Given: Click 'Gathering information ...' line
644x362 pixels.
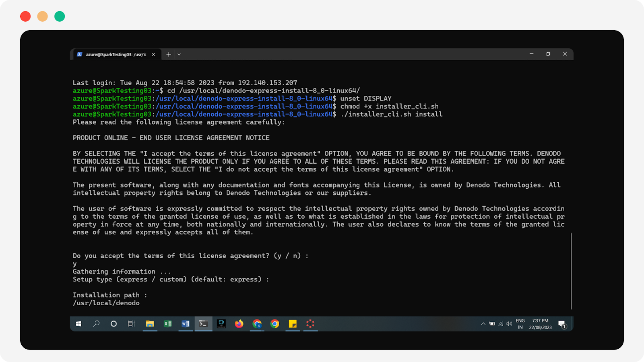Looking at the screenshot, I should pyautogui.click(x=122, y=271).
